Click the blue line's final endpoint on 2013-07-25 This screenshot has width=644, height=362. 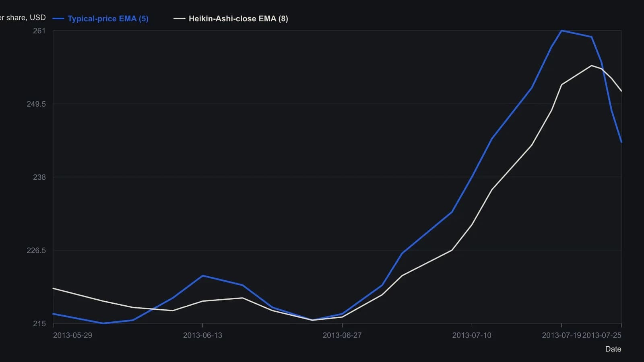tap(621, 142)
